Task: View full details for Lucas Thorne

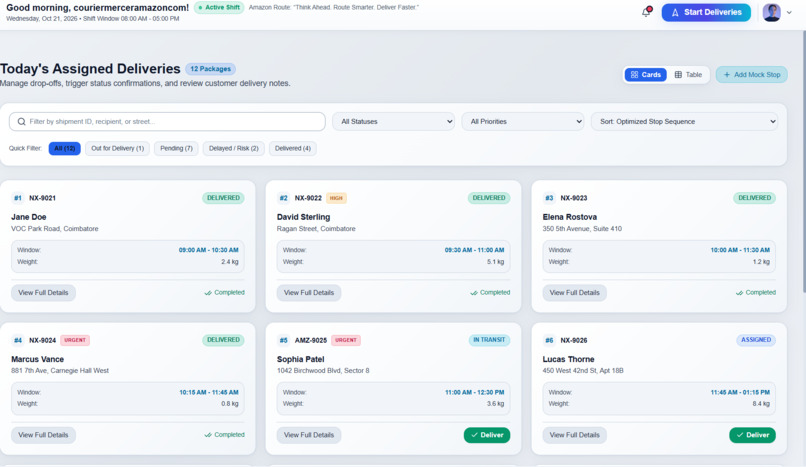Action: 575,435
